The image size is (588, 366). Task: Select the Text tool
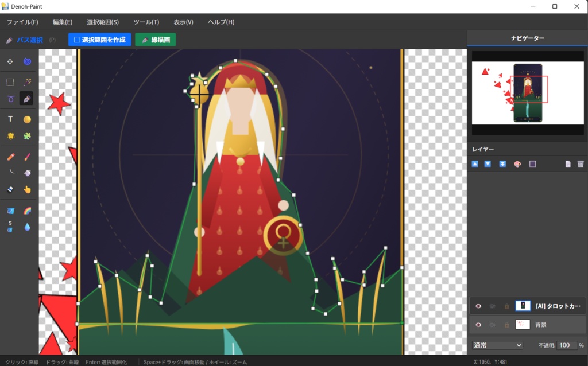click(x=10, y=119)
